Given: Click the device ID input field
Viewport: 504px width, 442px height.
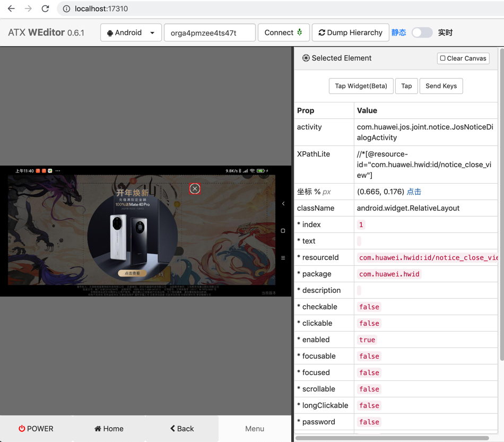Looking at the screenshot, I should click(210, 33).
